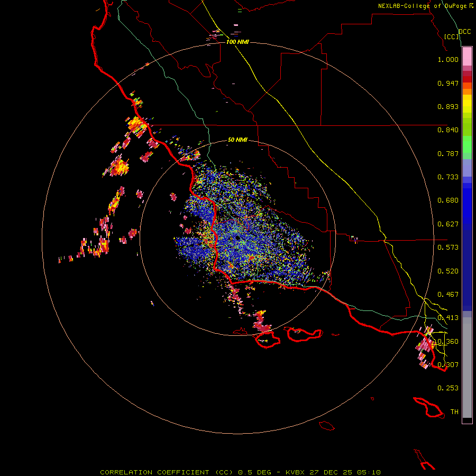Click the radar site center dot in the echoes

(237, 238)
